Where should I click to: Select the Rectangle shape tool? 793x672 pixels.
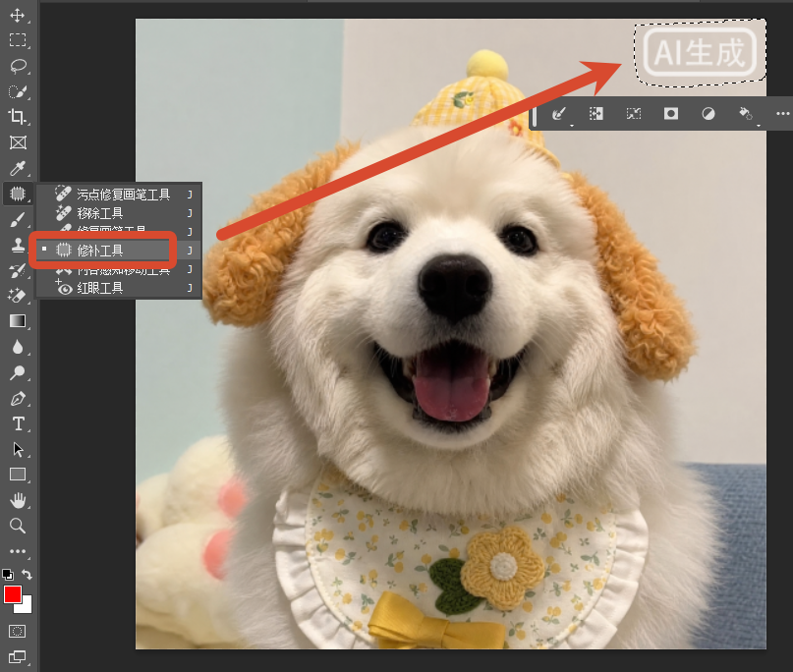(x=18, y=475)
